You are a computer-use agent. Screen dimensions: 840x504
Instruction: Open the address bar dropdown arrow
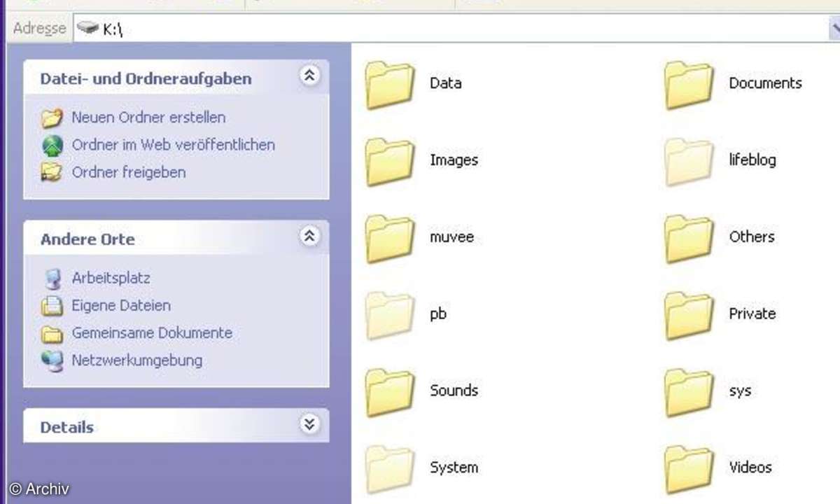834,28
